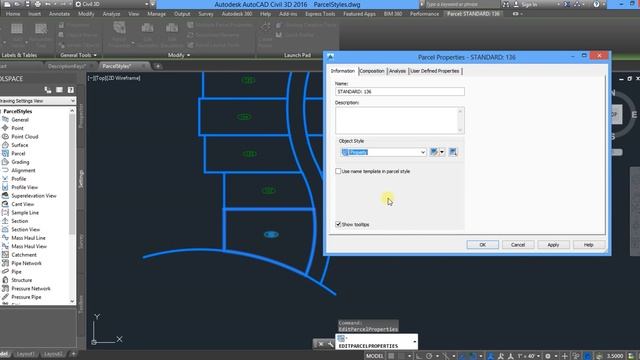This screenshot has height=360, width=640.
Task: Select the Alignment node icon
Action: (5, 170)
